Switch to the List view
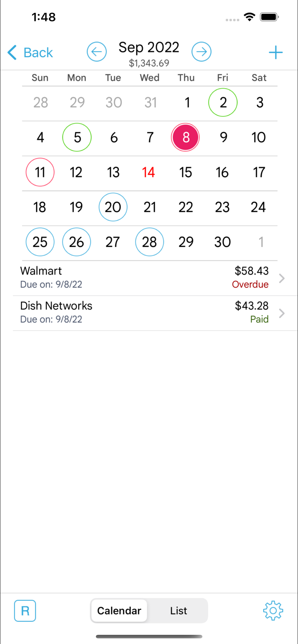The height and width of the screenshot is (644, 298). click(178, 611)
